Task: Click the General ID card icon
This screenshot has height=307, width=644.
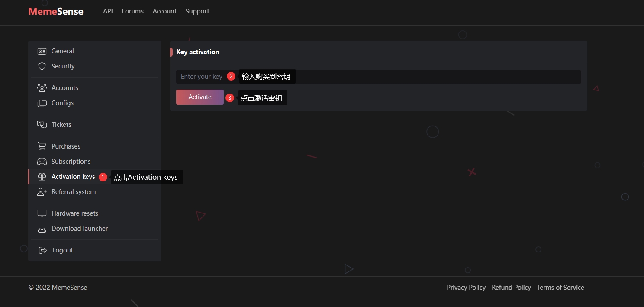Action: coord(42,51)
